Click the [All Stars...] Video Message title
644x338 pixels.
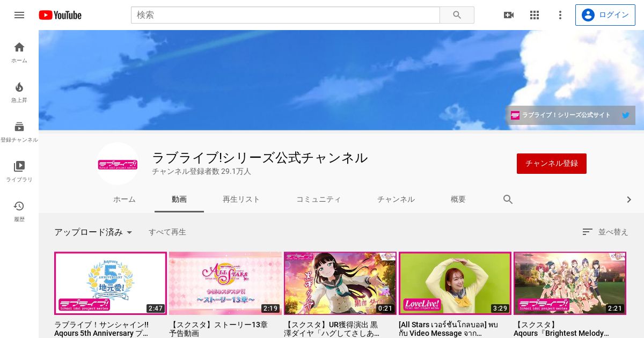click(x=449, y=329)
